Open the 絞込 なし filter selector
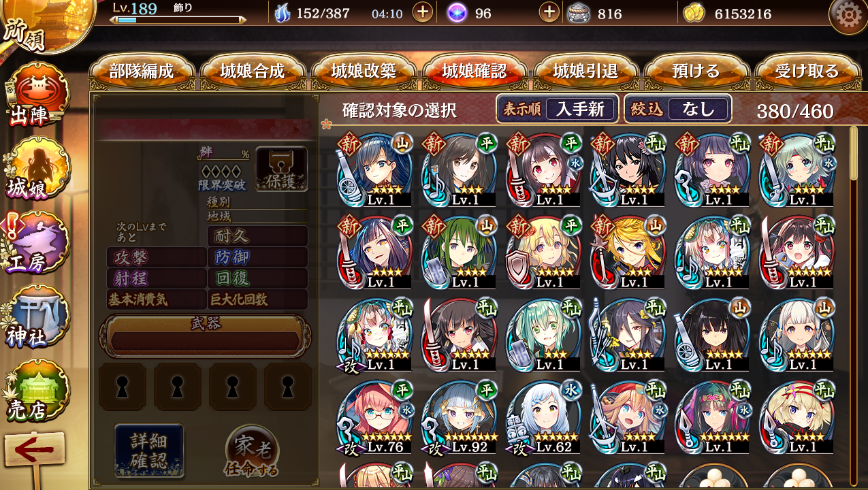Viewport: 868px width, 490px height. click(678, 108)
